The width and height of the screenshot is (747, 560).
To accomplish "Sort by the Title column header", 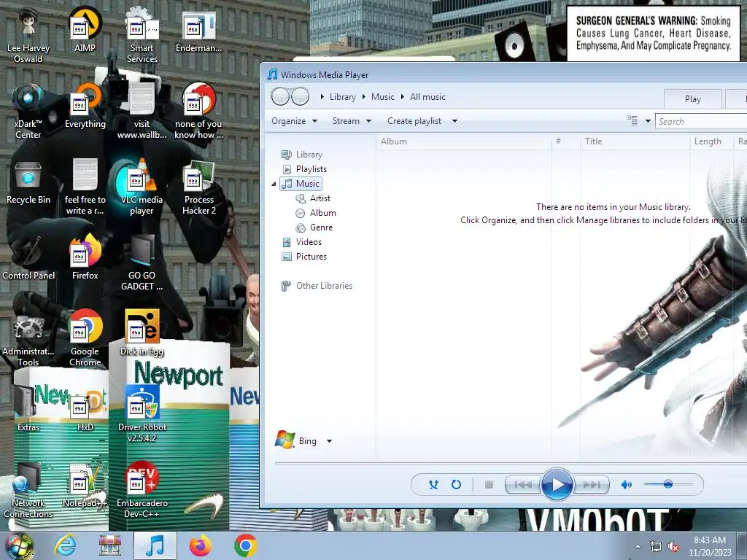I will [x=635, y=141].
